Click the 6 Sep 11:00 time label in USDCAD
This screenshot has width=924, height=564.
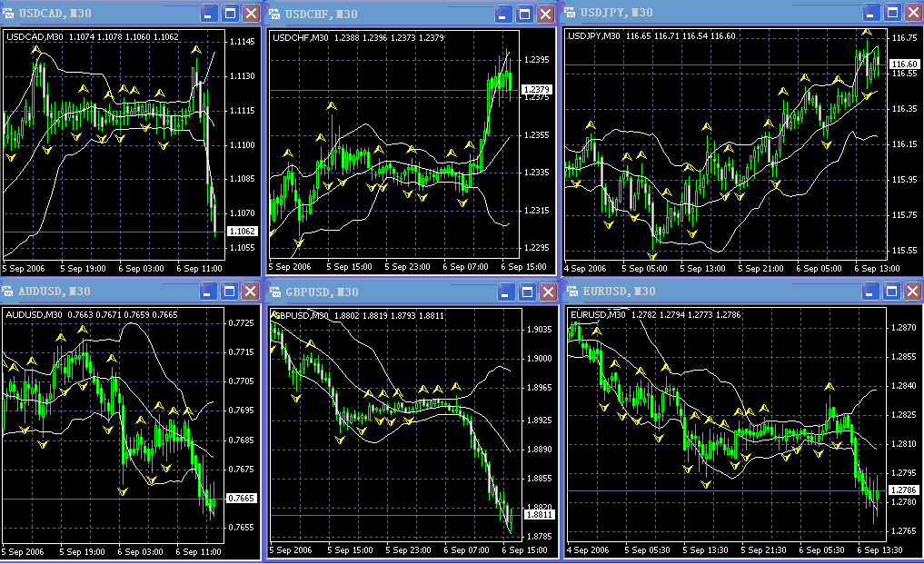(x=199, y=269)
